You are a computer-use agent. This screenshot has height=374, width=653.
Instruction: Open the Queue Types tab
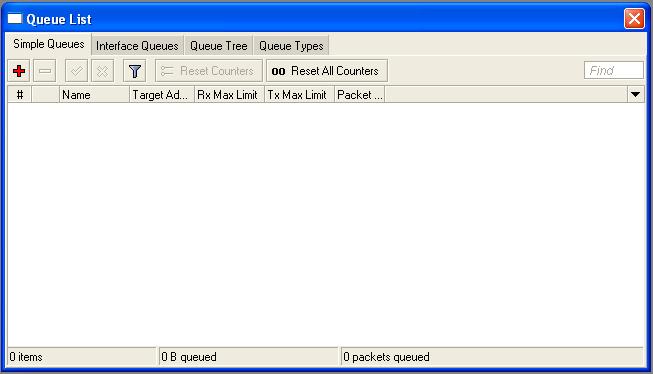[291, 46]
